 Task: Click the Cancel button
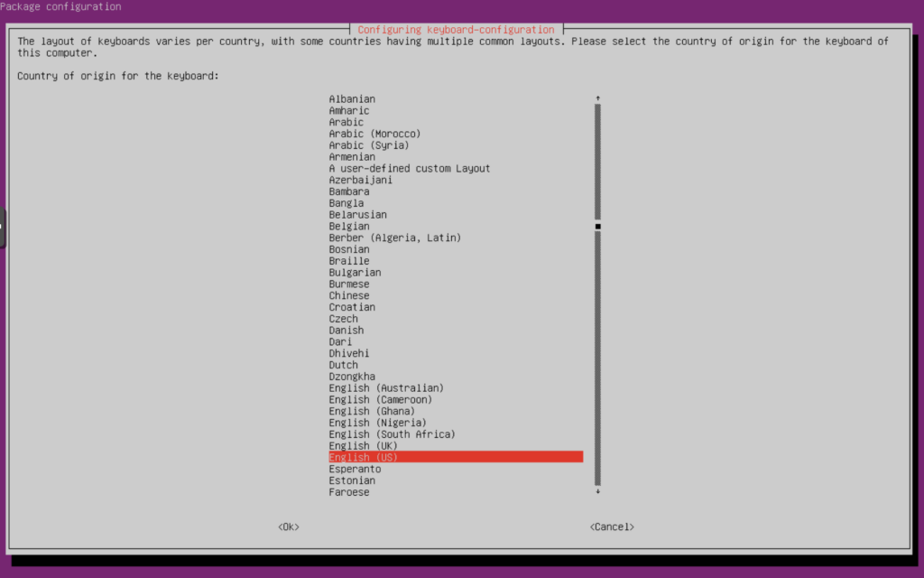tap(612, 527)
